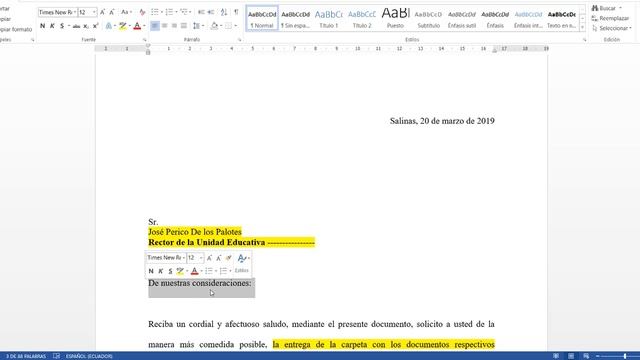The width and height of the screenshot is (640, 360).
Task: Apply the Subtítulo style
Action: [x=429, y=18]
